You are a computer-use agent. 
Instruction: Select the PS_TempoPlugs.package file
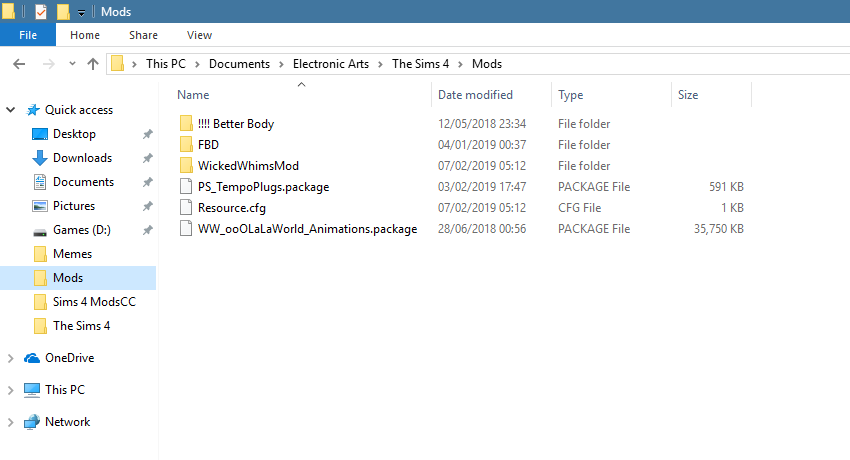(x=263, y=187)
